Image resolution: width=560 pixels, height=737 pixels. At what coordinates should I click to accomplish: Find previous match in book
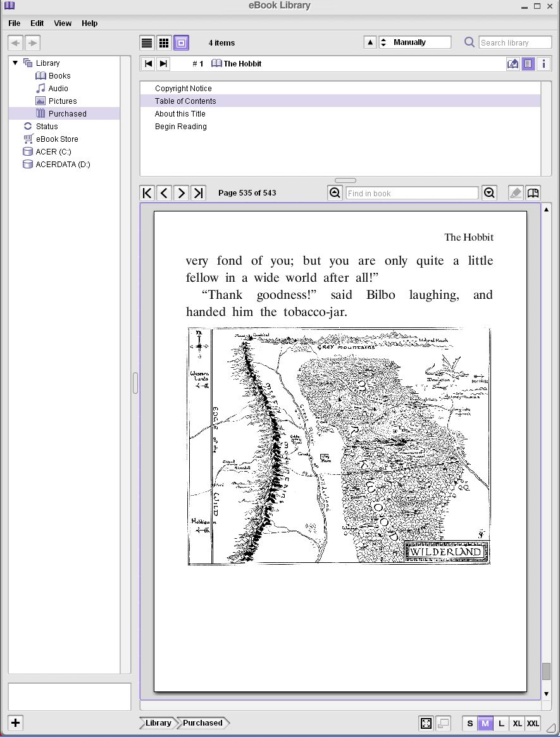pyautogui.click(x=335, y=192)
